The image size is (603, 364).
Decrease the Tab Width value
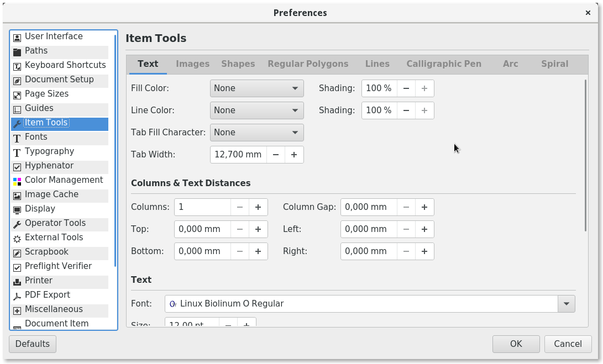pos(276,155)
